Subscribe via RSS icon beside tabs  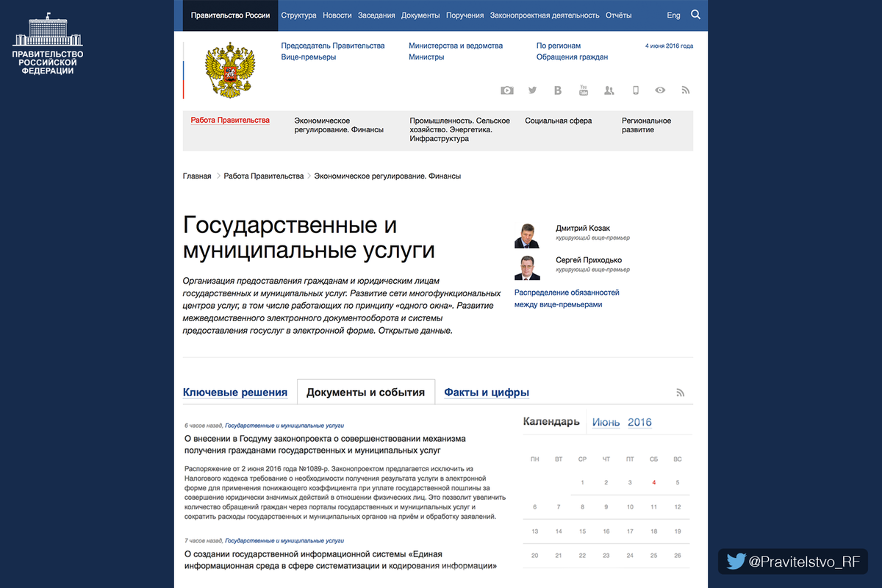click(x=681, y=393)
